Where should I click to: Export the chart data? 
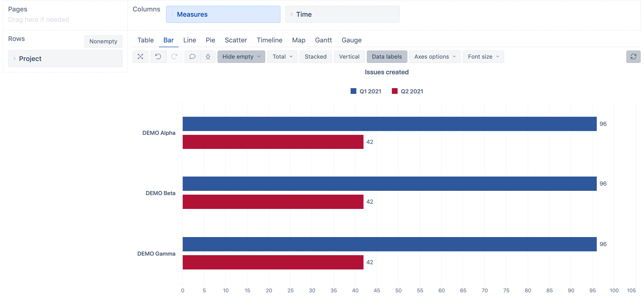tap(208, 57)
